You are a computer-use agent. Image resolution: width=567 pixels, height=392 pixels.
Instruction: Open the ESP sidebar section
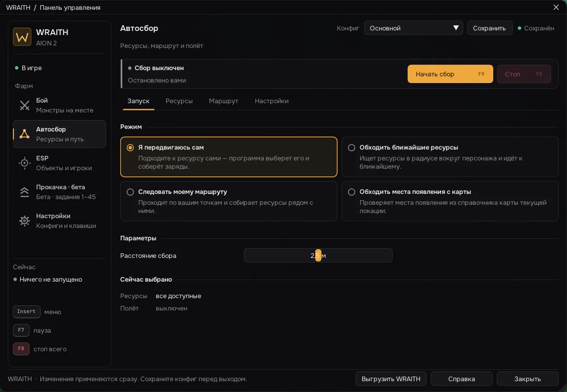[59, 163]
